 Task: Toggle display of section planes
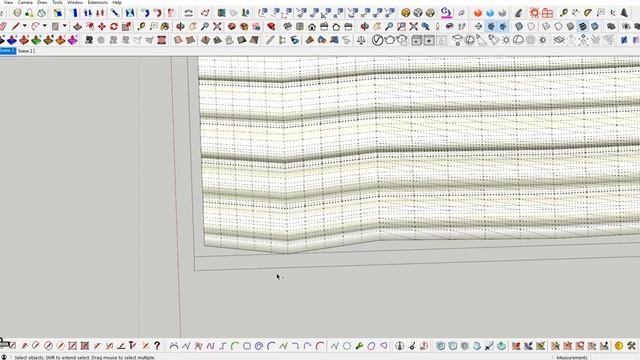tap(491, 27)
